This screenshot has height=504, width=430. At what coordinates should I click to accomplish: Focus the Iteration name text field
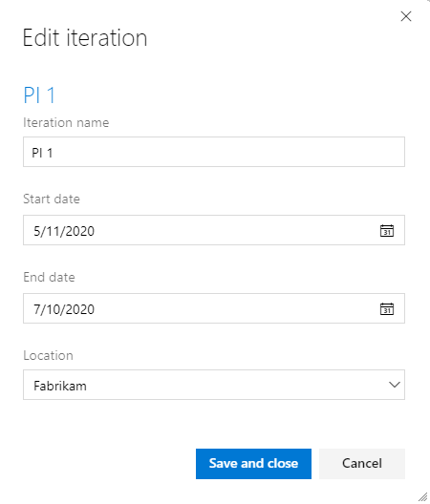pos(214,152)
